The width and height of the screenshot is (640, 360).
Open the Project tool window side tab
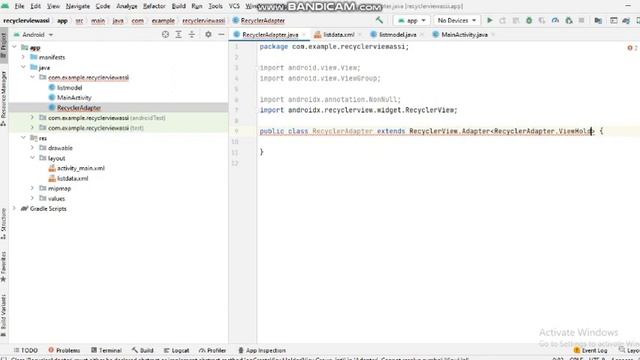click(4, 46)
